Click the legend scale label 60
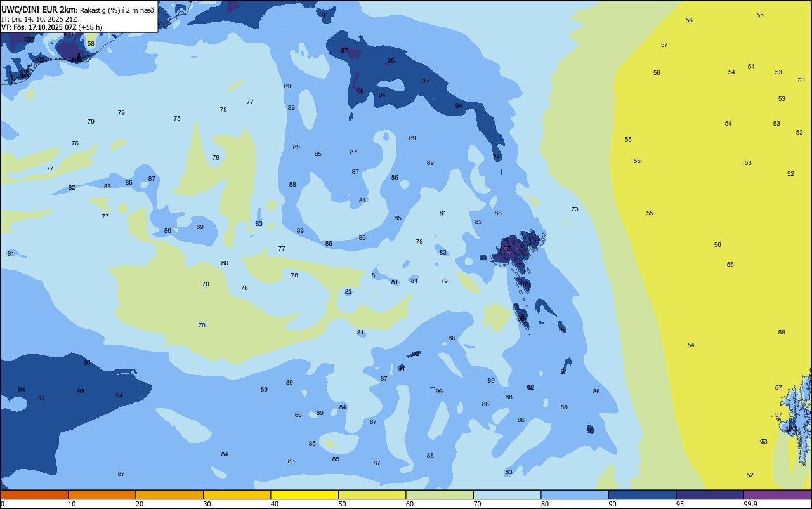The image size is (812, 509). tap(409, 504)
